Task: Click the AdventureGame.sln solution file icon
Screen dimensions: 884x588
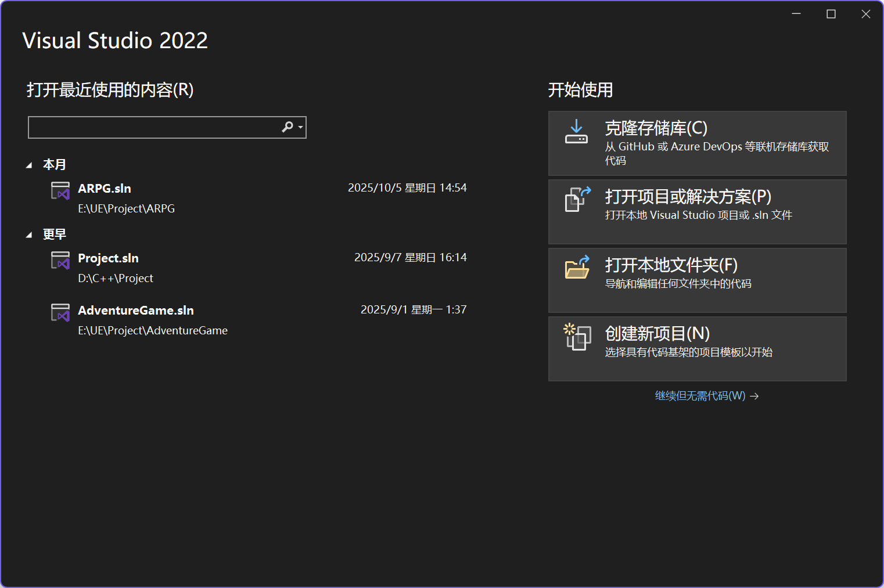Action: click(x=60, y=312)
